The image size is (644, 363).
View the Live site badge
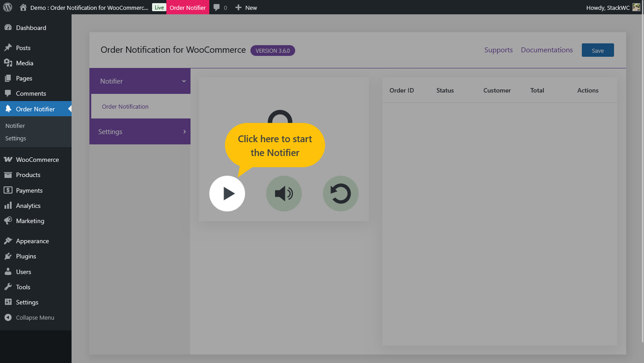[159, 7]
